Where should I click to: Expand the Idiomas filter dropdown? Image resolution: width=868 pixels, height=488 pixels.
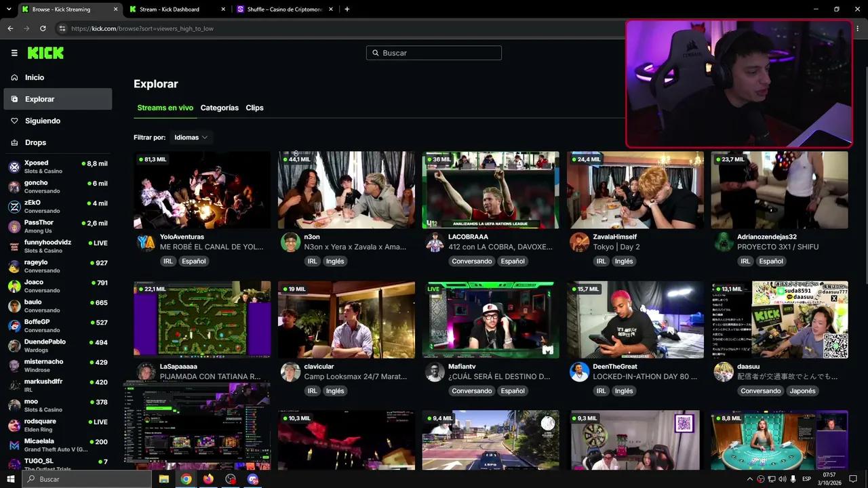(191, 138)
